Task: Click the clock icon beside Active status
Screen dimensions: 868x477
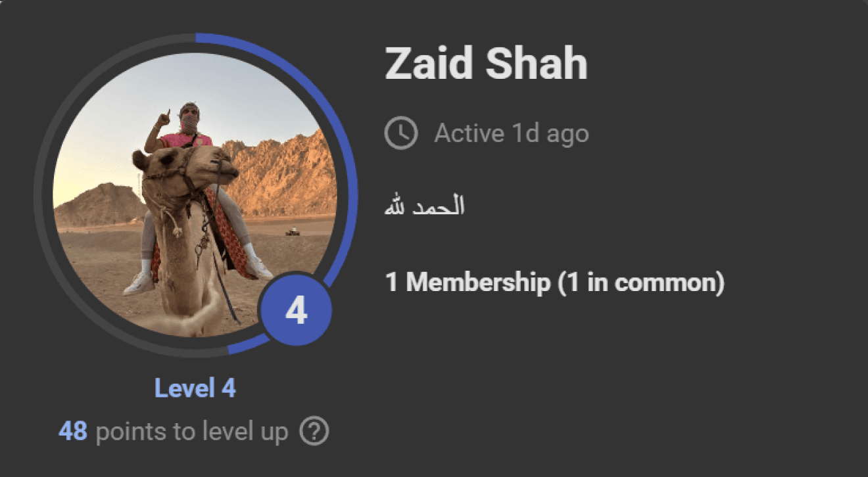Action: point(400,133)
